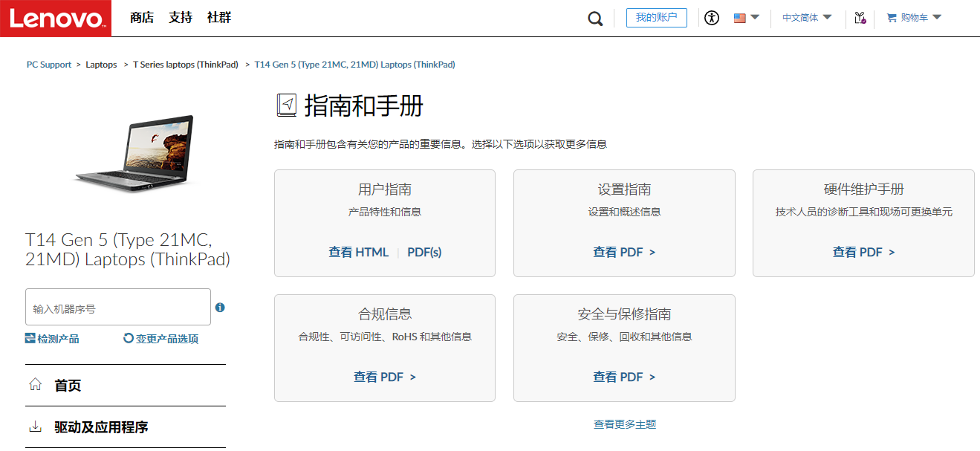The height and width of the screenshot is (451, 980).
Task: Open 驱动及应用程序 in sidebar
Action: point(101,427)
